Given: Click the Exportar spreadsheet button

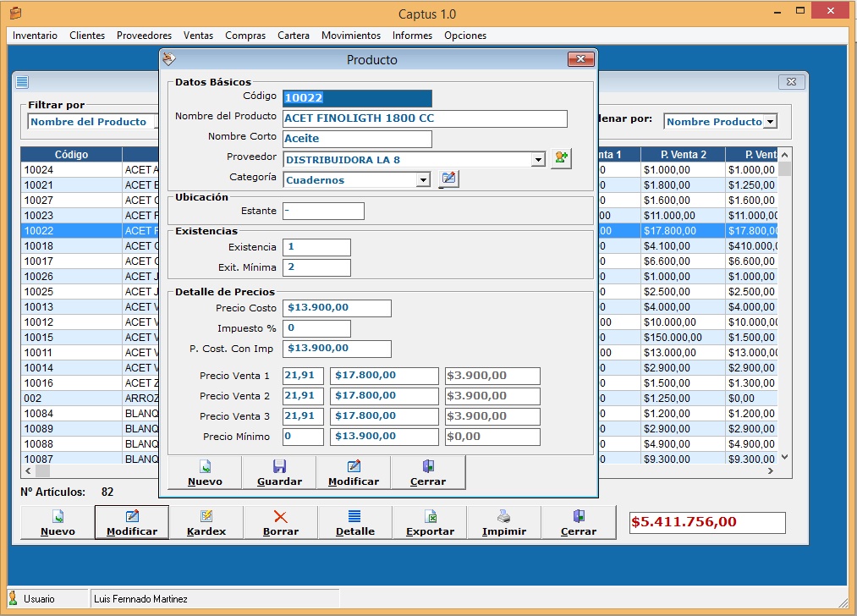Looking at the screenshot, I should click(430, 523).
